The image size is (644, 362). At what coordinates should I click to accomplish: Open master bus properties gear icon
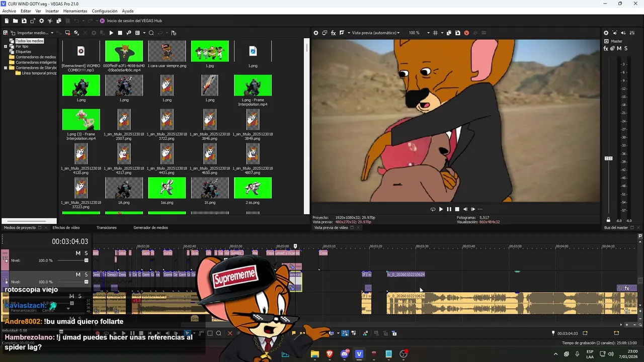click(x=606, y=33)
